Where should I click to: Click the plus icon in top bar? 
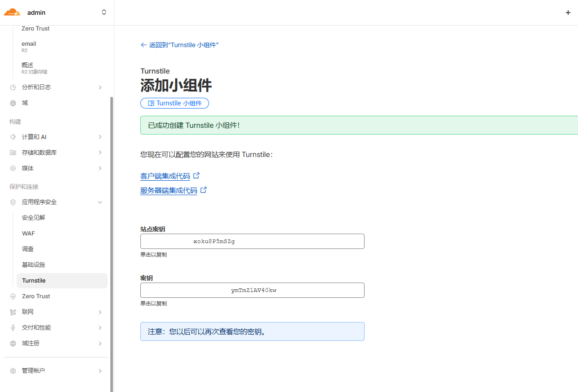tap(568, 13)
